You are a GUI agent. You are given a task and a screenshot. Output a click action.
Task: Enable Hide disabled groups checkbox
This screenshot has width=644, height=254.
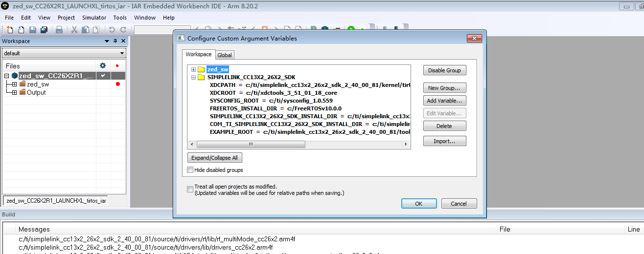[x=190, y=170]
